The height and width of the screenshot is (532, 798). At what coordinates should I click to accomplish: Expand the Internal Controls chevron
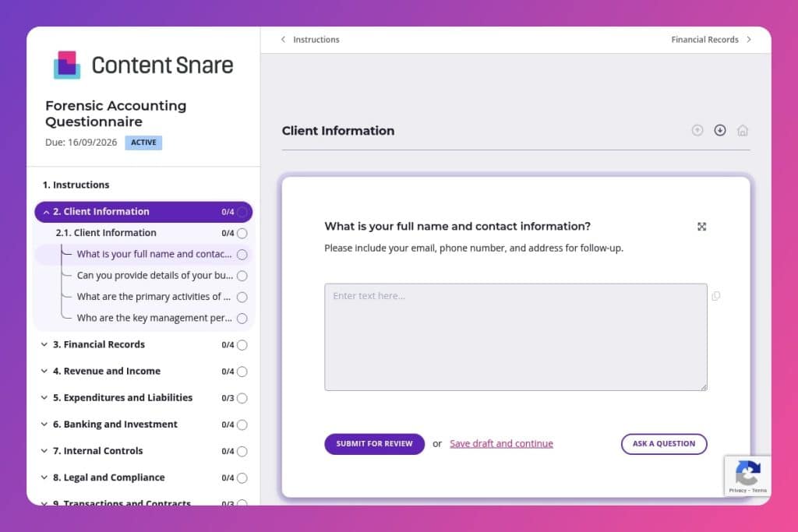click(44, 451)
